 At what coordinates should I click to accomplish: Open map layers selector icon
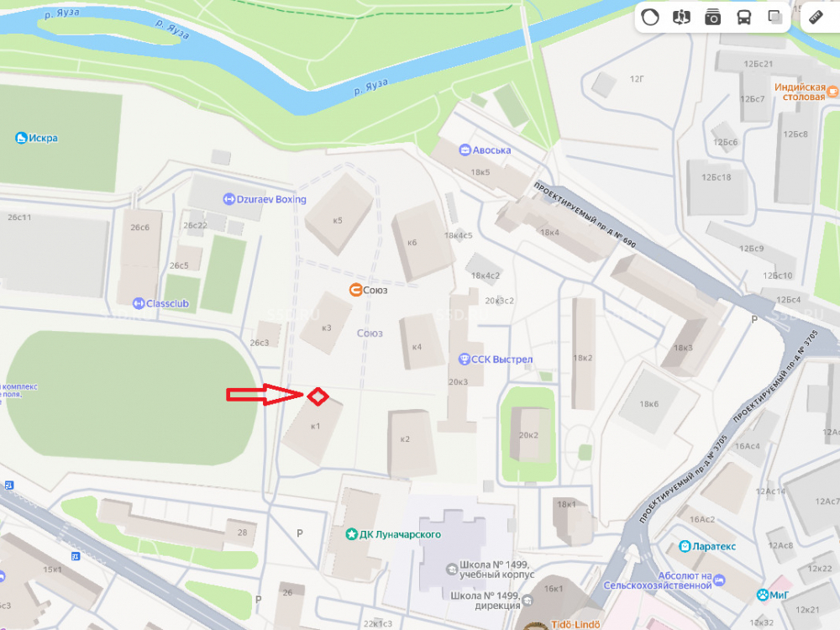(x=774, y=17)
